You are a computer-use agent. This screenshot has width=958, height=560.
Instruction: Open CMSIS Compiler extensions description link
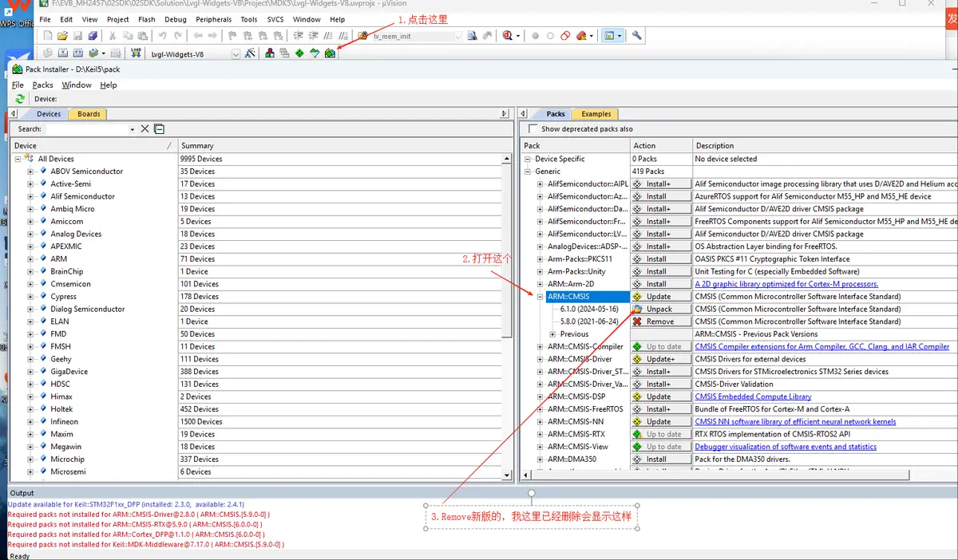822,347
